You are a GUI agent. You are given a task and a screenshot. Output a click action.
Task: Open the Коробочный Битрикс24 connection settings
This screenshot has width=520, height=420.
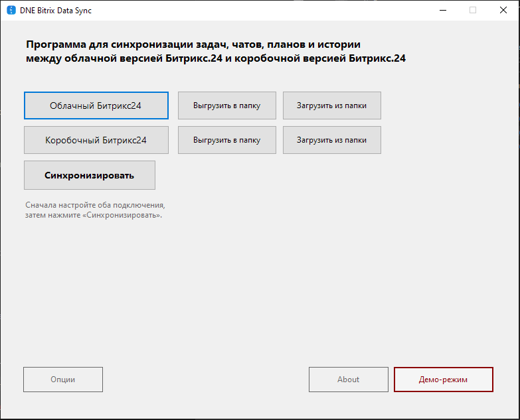click(x=96, y=140)
